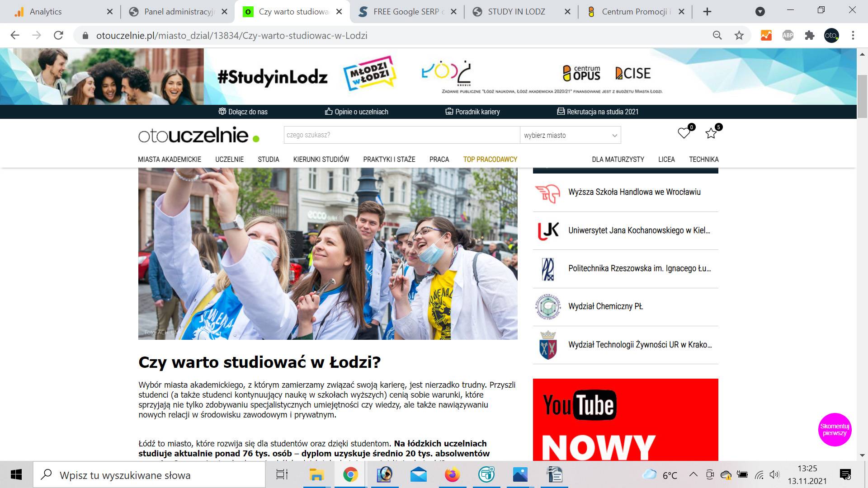The width and height of the screenshot is (868, 488).
Task: Click the Windows taskbar search box
Action: (149, 475)
